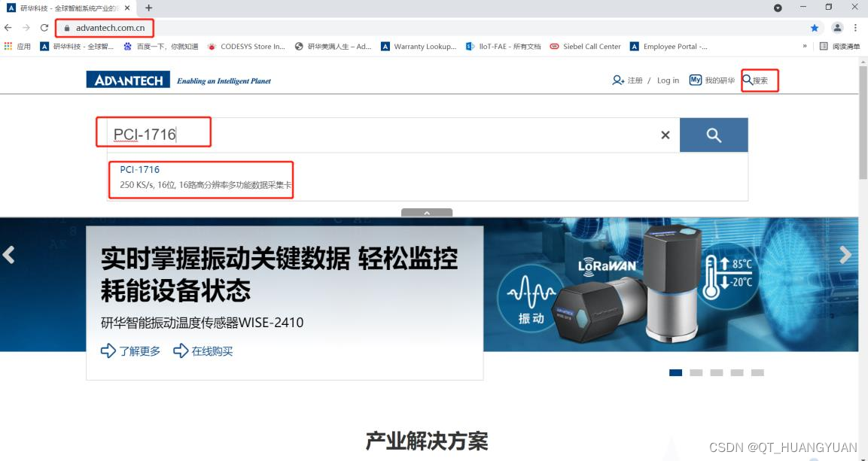Viewport: 868px width, 461px height.
Task: Select the second carousel indicator
Action: pos(696,372)
